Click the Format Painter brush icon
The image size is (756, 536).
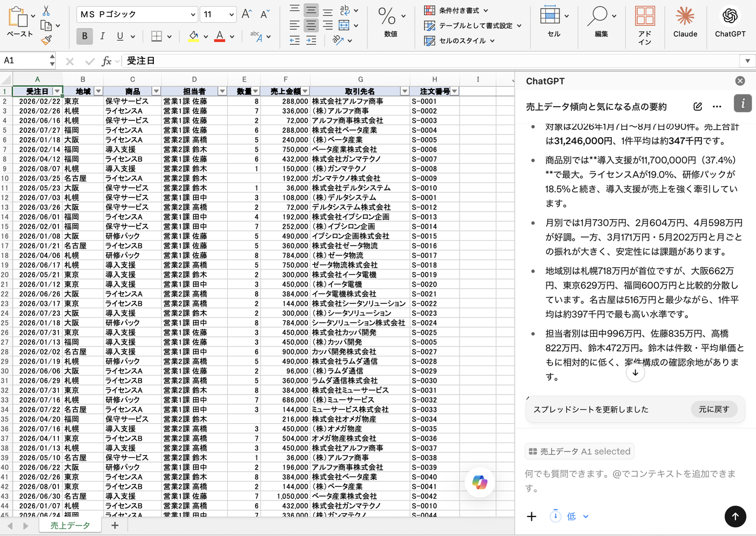pos(46,39)
